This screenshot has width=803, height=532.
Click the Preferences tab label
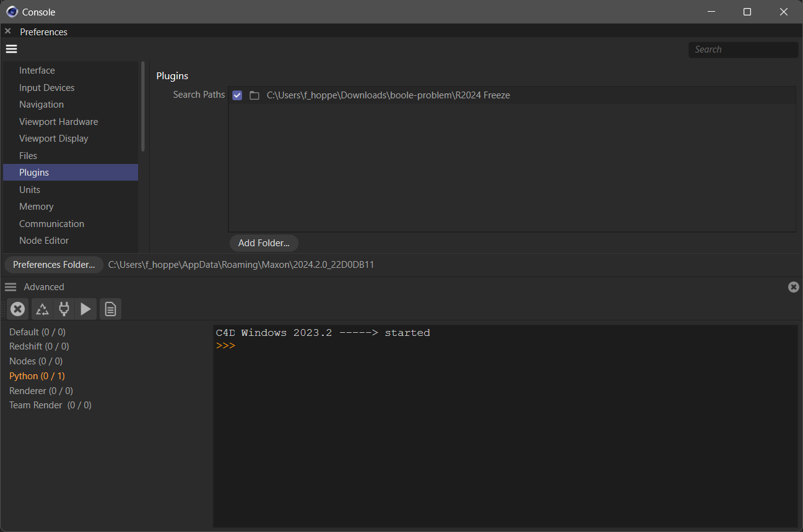[x=43, y=32]
